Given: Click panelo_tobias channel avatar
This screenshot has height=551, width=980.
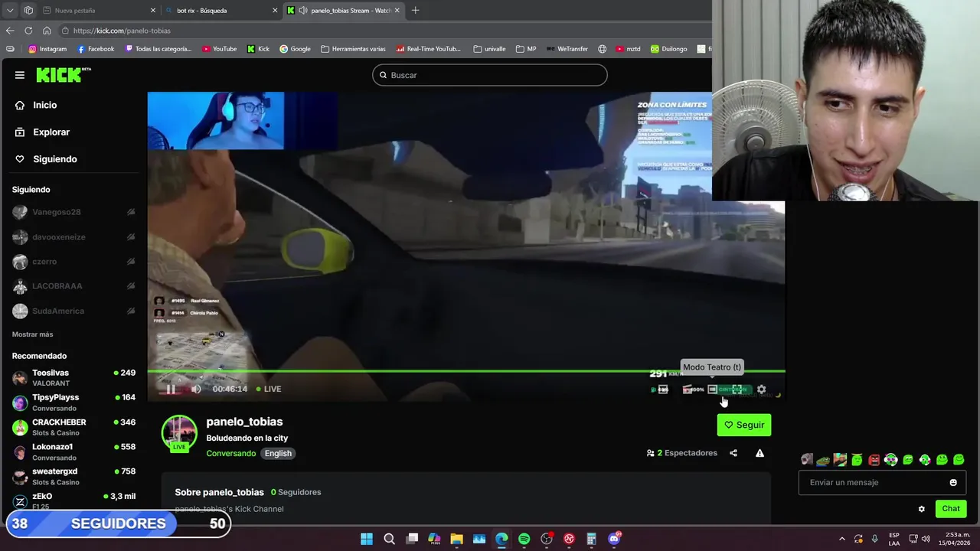Looking at the screenshot, I should tap(179, 433).
